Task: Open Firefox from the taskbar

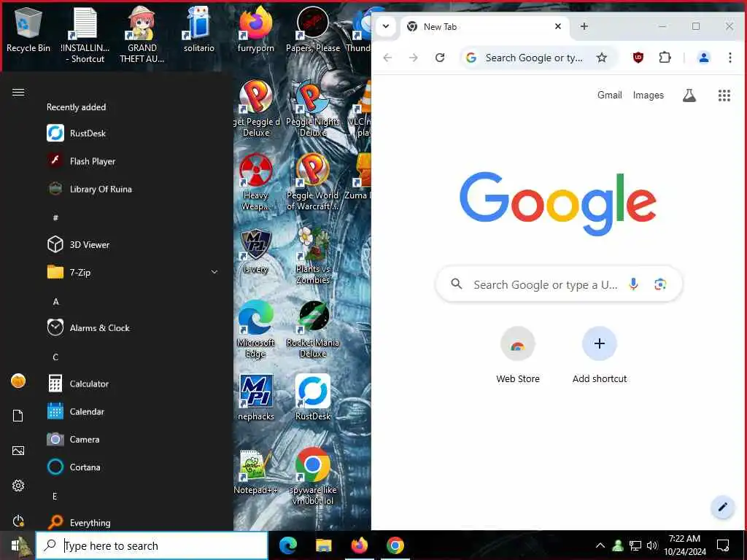Action: [x=359, y=545]
